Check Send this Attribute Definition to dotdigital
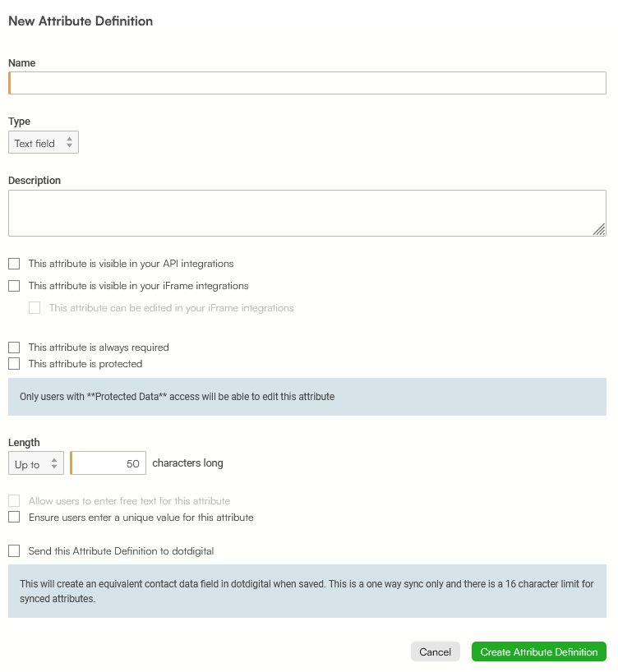Viewport: 618px width, 672px height. pos(14,550)
